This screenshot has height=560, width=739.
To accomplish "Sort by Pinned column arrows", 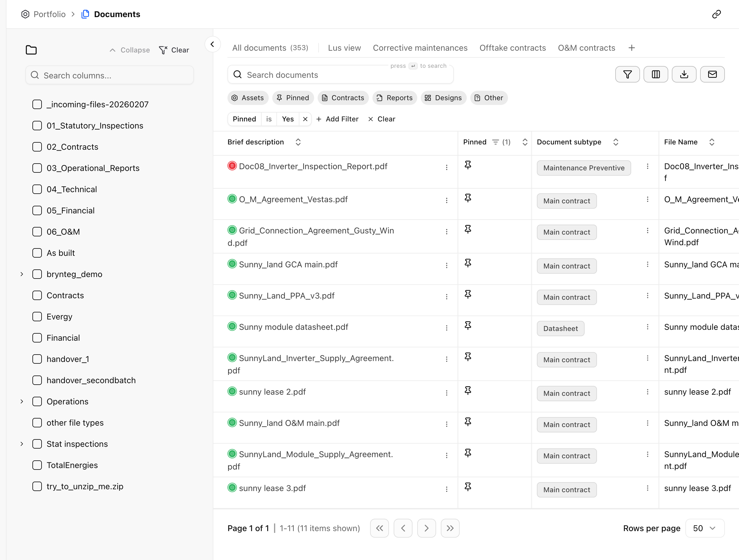I will coord(525,142).
